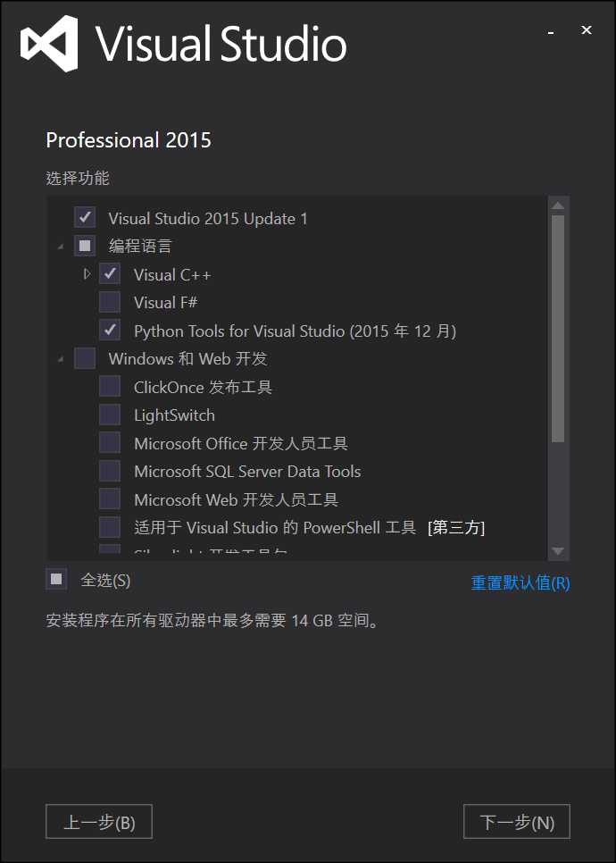The height and width of the screenshot is (863, 616).
Task: Toggle the 全选(S) select-all checkbox
Action: click(x=56, y=580)
